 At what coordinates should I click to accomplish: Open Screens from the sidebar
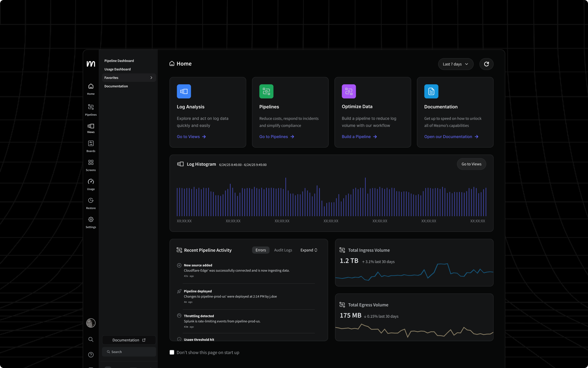[91, 165]
